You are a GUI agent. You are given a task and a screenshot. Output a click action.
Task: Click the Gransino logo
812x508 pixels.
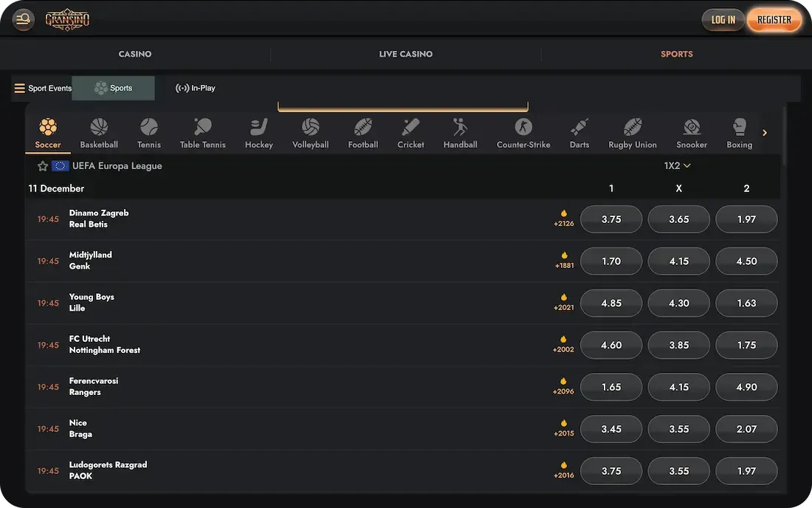click(x=67, y=20)
